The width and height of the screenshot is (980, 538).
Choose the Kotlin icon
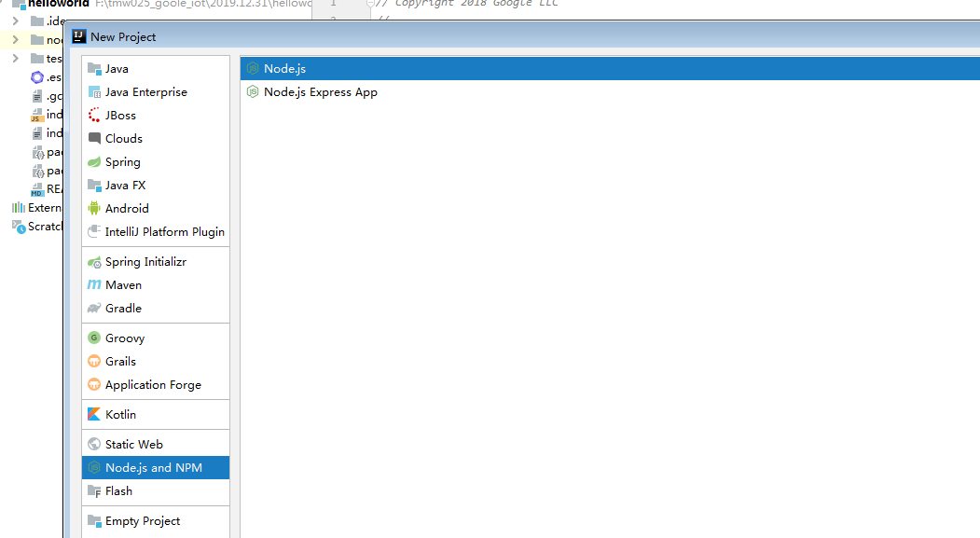(94, 414)
